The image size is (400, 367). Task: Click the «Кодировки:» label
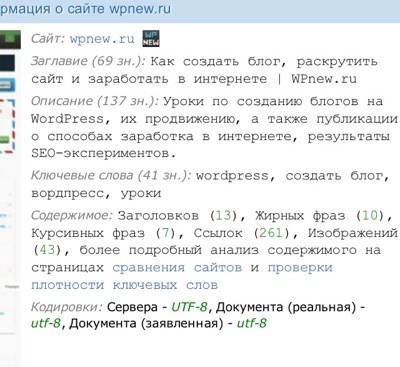(x=67, y=307)
